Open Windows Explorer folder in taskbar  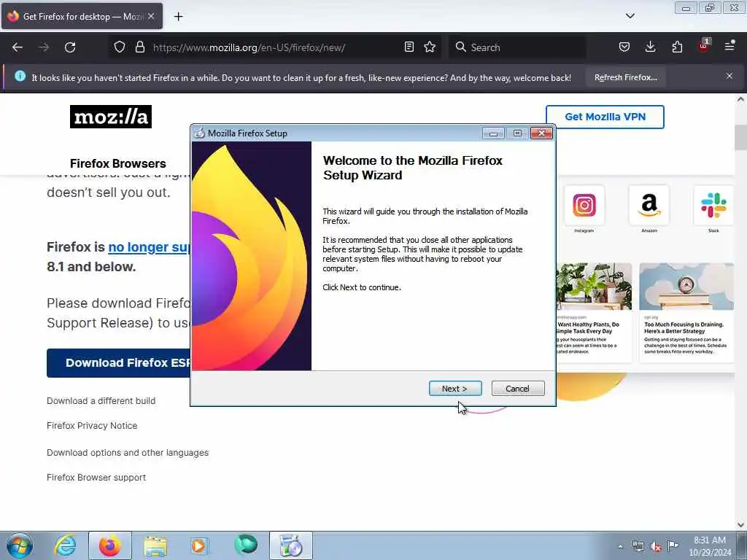[155, 545]
